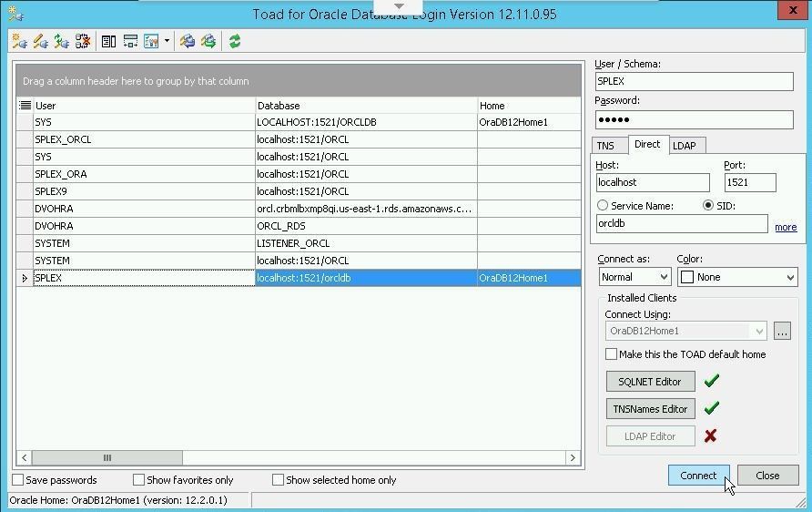
Task: Click the green refresh arrows icon
Action: (235, 41)
